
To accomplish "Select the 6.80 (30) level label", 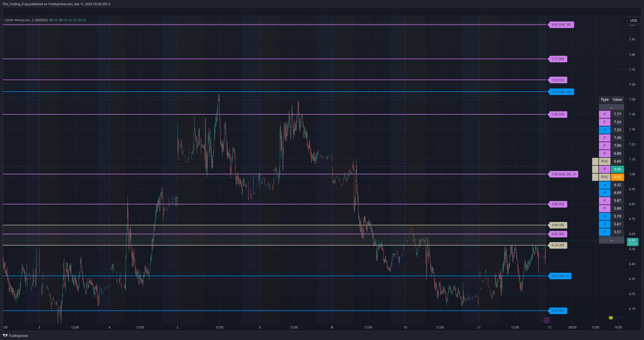I will pos(558,204).
